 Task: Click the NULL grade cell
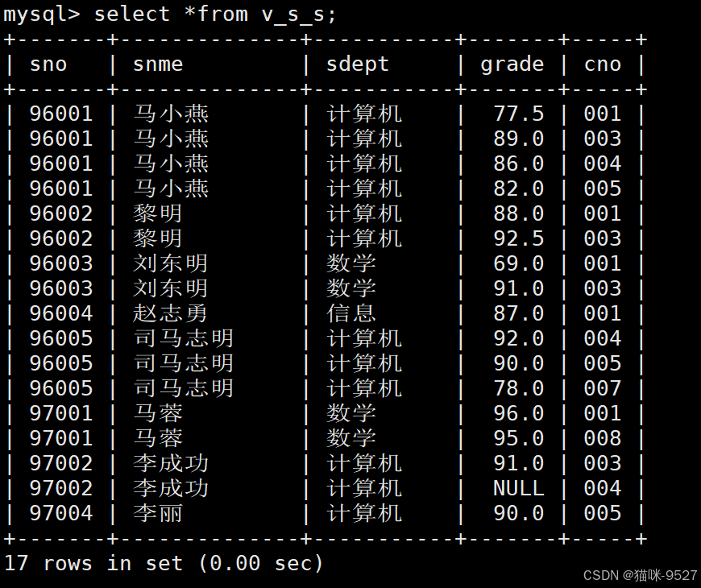(519, 489)
